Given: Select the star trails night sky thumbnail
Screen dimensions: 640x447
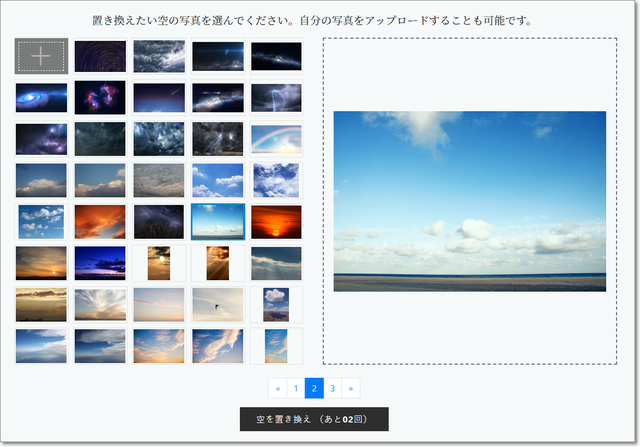Looking at the screenshot, I should [100, 56].
